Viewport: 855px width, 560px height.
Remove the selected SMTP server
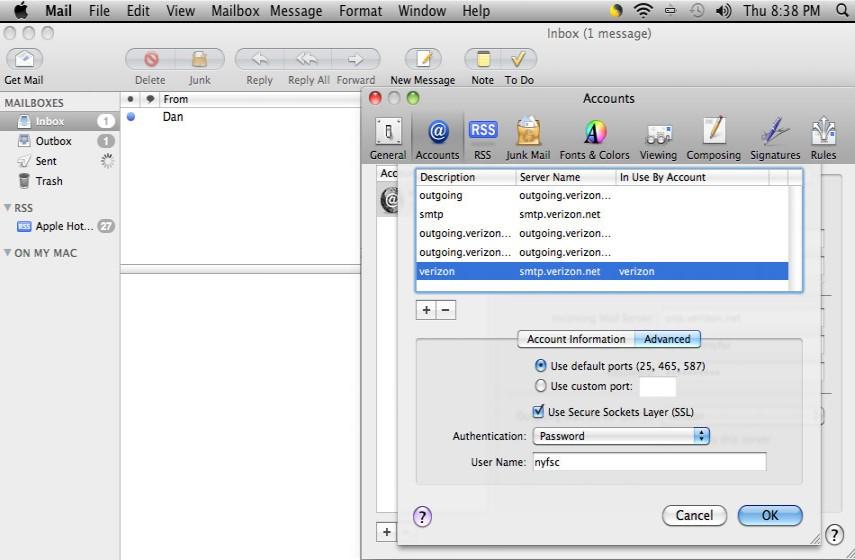pyautogui.click(x=445, y=310)
